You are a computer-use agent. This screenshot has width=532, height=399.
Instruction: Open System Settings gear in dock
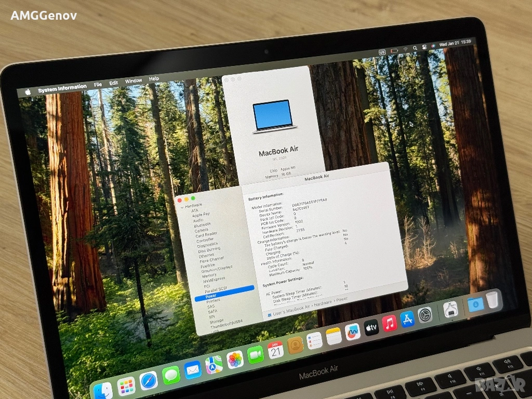tap(425, 314)
